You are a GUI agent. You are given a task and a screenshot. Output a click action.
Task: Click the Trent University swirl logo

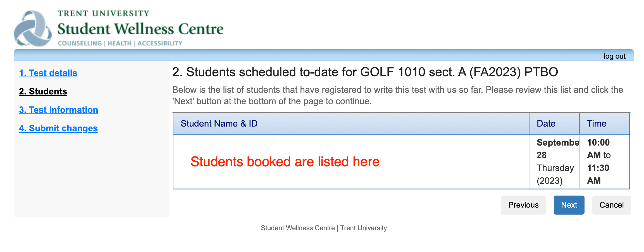pyautogui.click(x=33, y=28)
